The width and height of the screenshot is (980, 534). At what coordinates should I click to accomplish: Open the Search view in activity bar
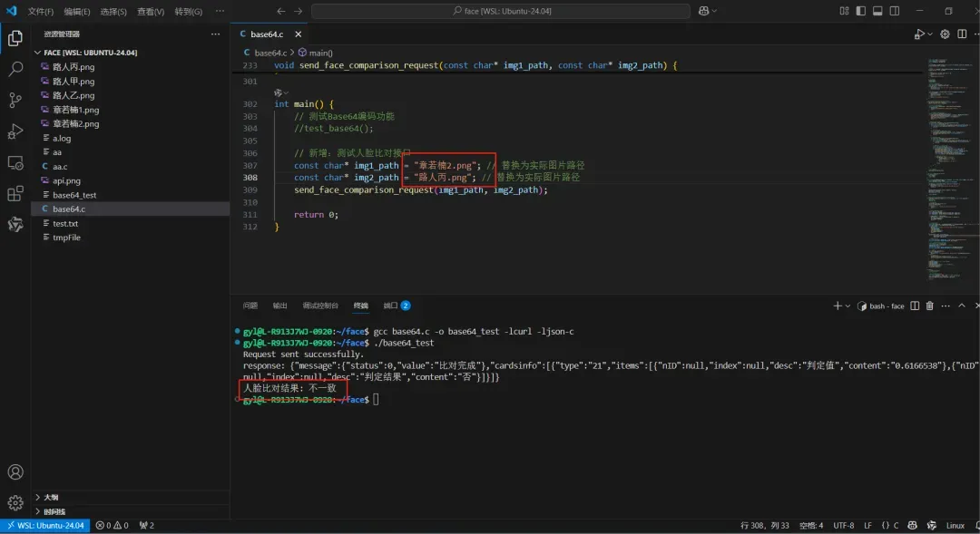(x=15, y=69)
